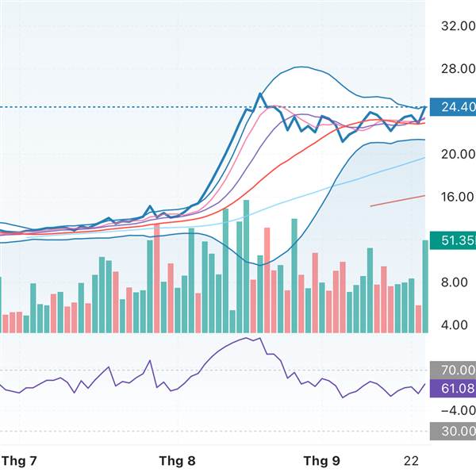Select the Thg 8 date label
Viewport: 476px width, 476px height.
(x=177, y=460)
